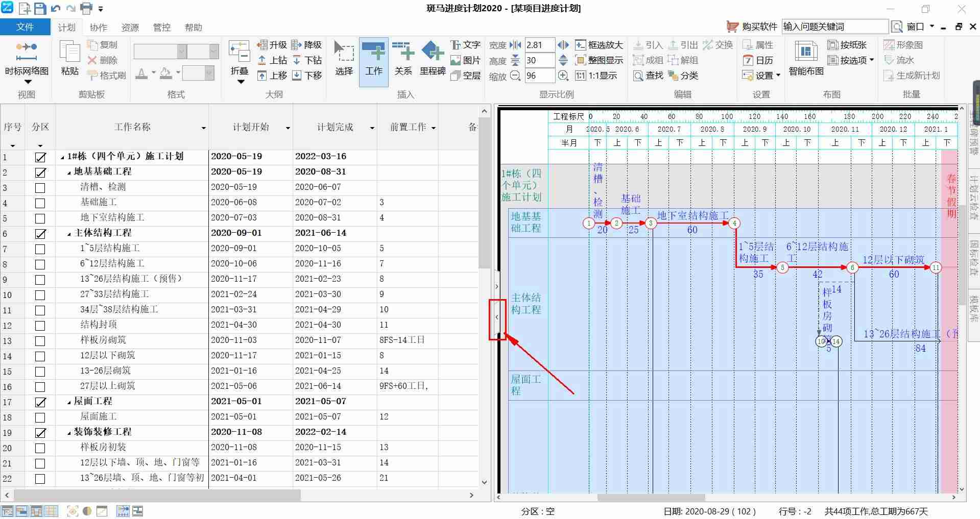The height and width of the screenshot is (519, 980).
Task: Click the left table's vertical scrollbar thumb
Action: 484,193
